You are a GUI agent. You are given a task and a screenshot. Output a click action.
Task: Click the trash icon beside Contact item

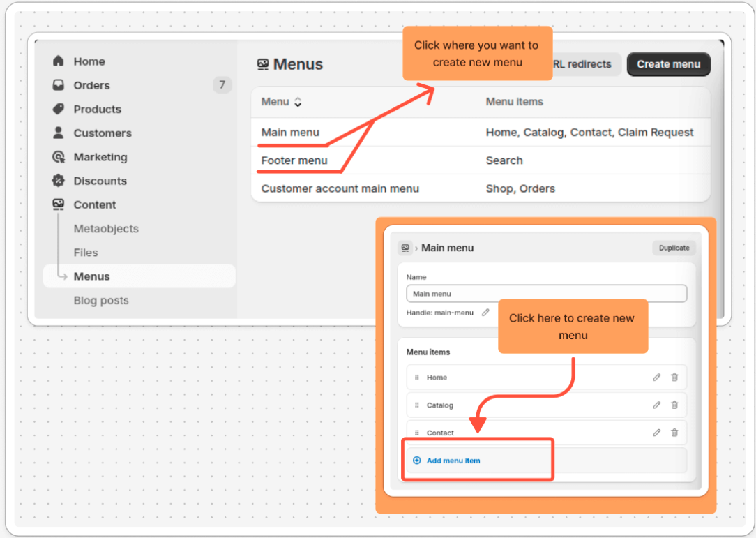[x=674, y=433]
